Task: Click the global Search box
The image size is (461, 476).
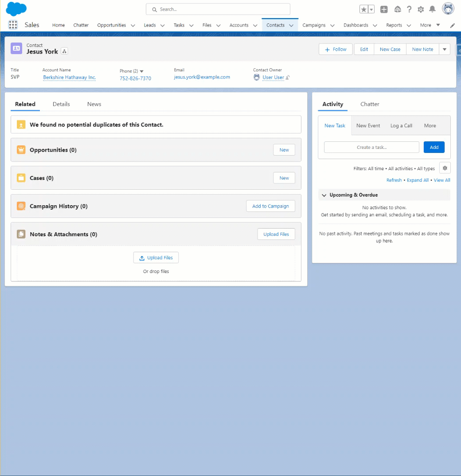Action: 218,9
